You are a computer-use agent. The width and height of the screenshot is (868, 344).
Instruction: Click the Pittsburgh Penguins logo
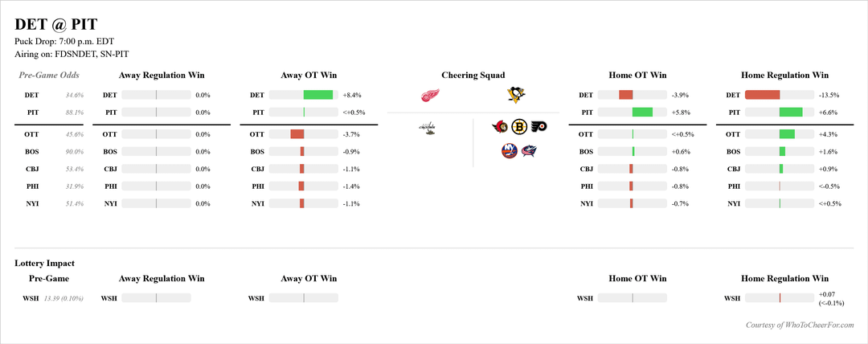[x=516, y=96]
